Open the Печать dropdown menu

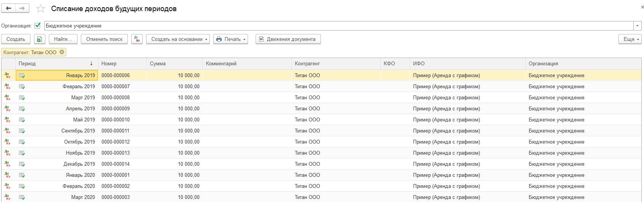point(231,39)
